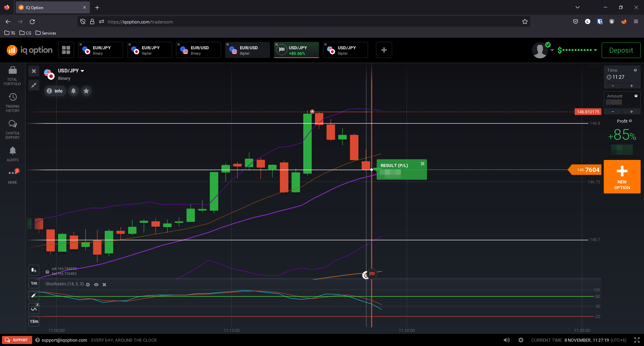Open the asset Info button

click(x=55, y=91)
